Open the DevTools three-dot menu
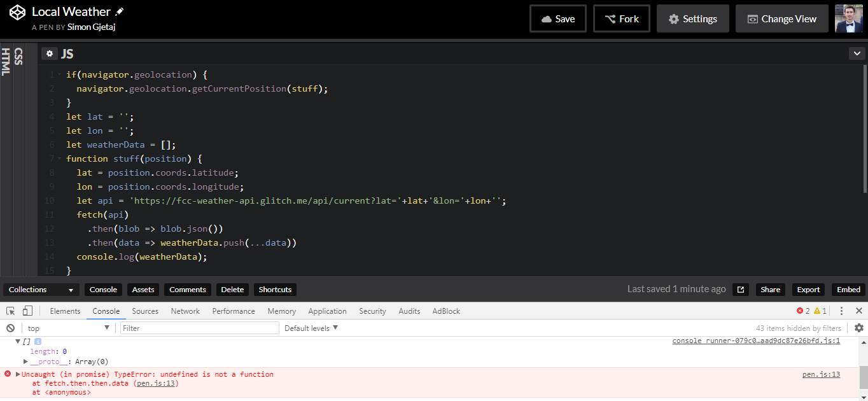Image resolution: width=868 pixels, height=401 pixels. (841, 311)
